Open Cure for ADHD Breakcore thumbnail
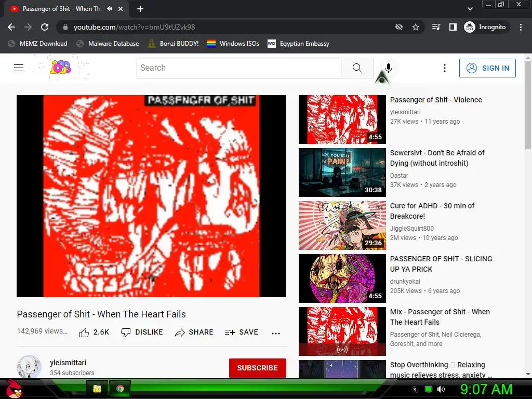Viewport: 532px width, 399px height. pyautogui.click(x=342, y=225)
